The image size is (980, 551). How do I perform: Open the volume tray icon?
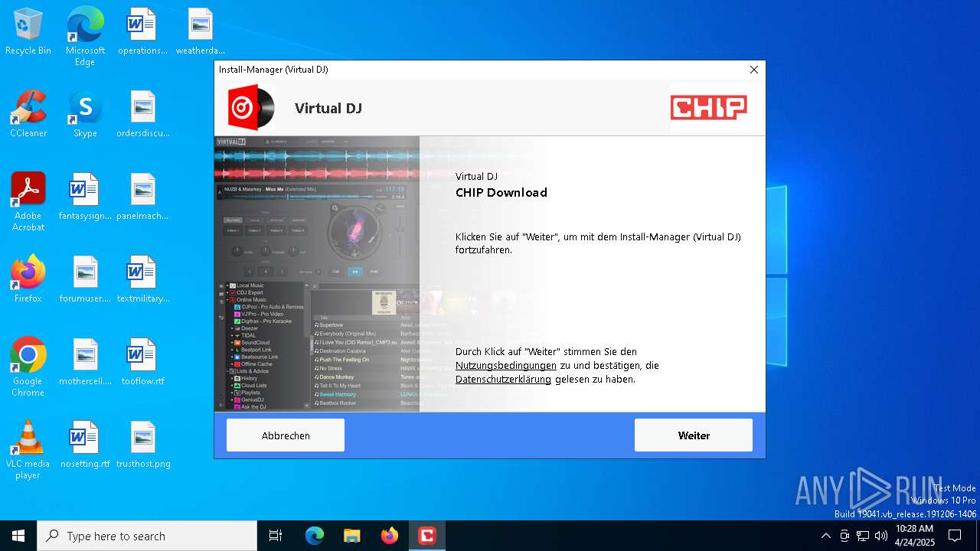(881, 536)
